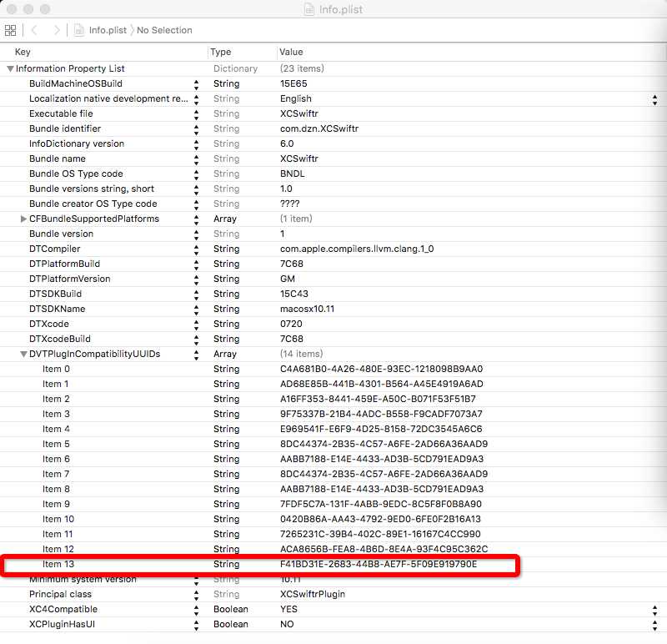Select the Item 11 UUID 7265231C-39B4-402C-89E1-16167C4CC990
The height and width of the screenshot is (644, 667).
(x=380, y=534)
